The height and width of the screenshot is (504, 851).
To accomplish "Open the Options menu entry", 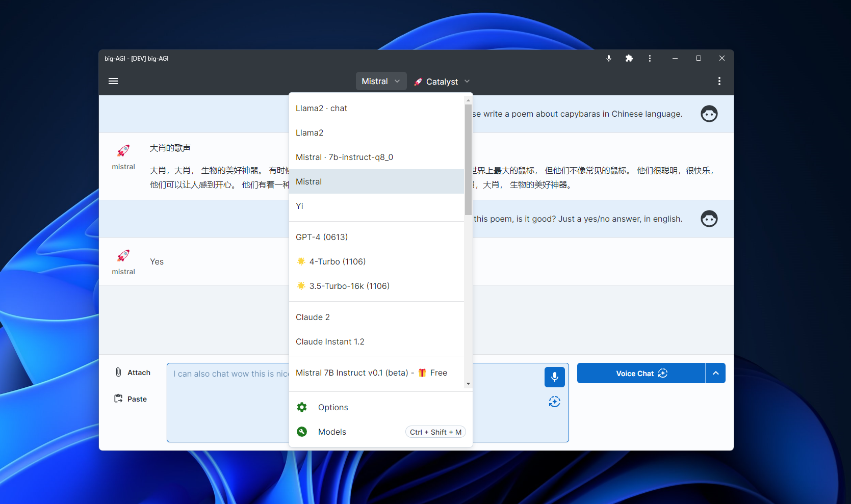I will (x=381, y=407).
